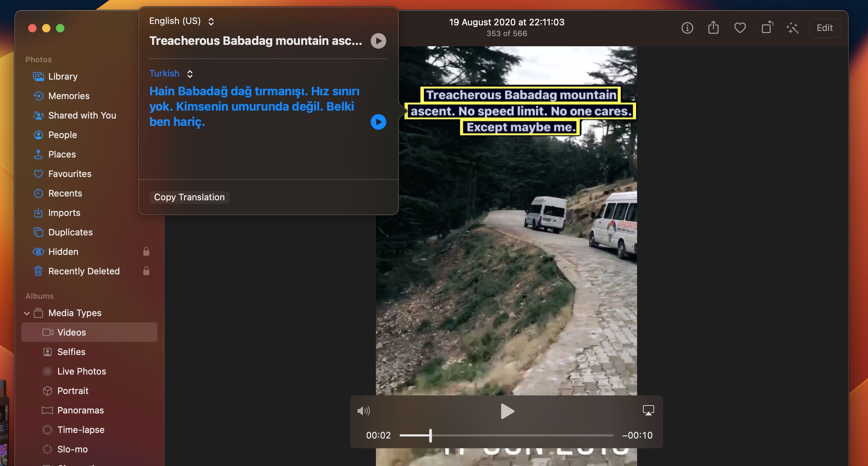Open the Selfies album
This screenshot has height=466, width=868.
pyautogui.click(x=71, y=352)
